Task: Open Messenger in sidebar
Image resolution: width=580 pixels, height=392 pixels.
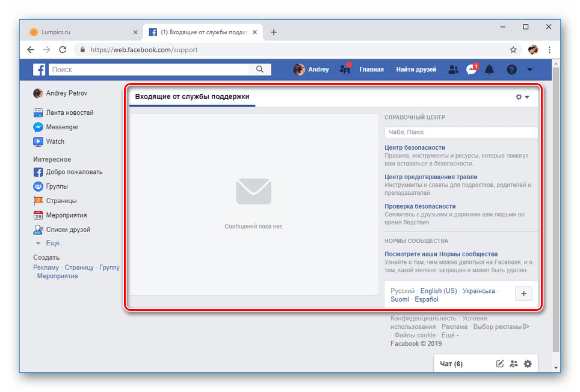Action: (x=56, y=127)
